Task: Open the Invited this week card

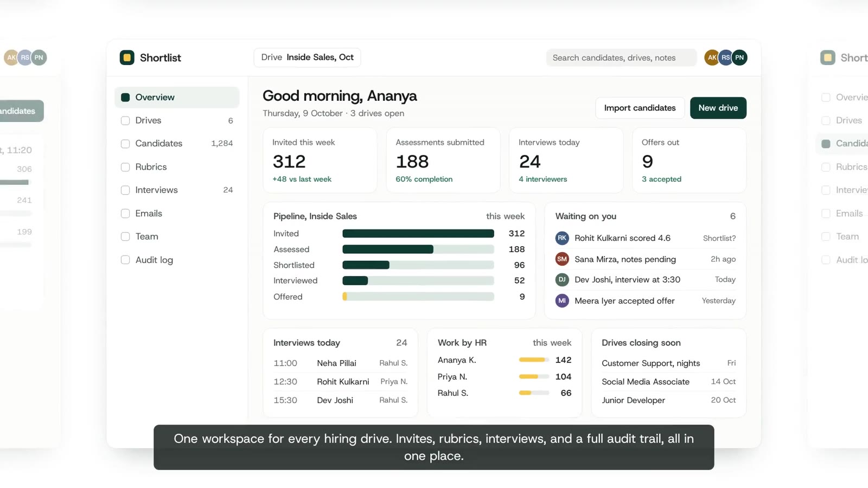Action: coord(320,160)
